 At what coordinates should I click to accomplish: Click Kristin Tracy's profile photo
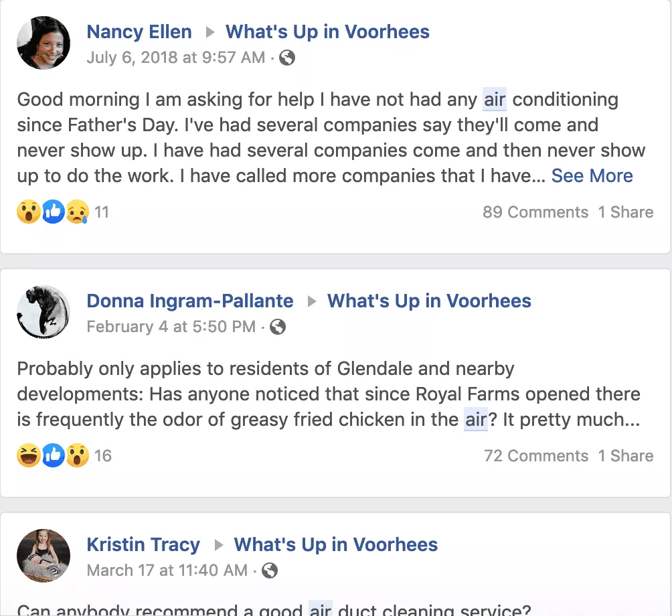[44, 556]
